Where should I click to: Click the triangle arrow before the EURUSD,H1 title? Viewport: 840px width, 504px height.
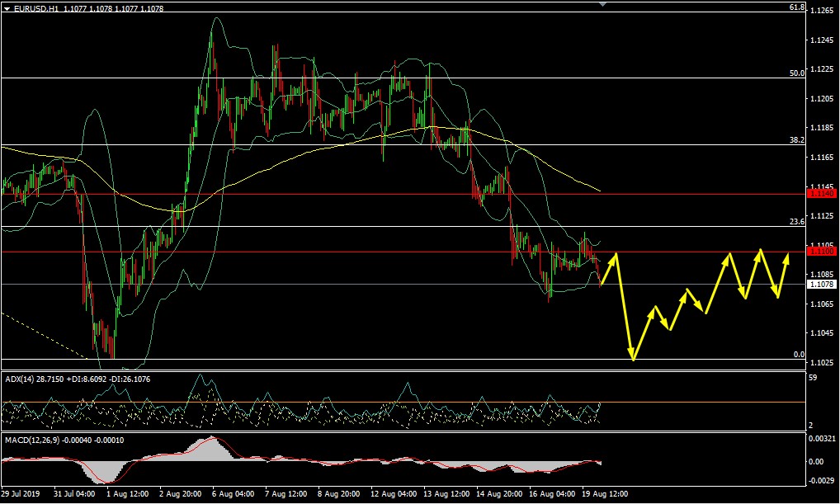[x=7, y=7]
